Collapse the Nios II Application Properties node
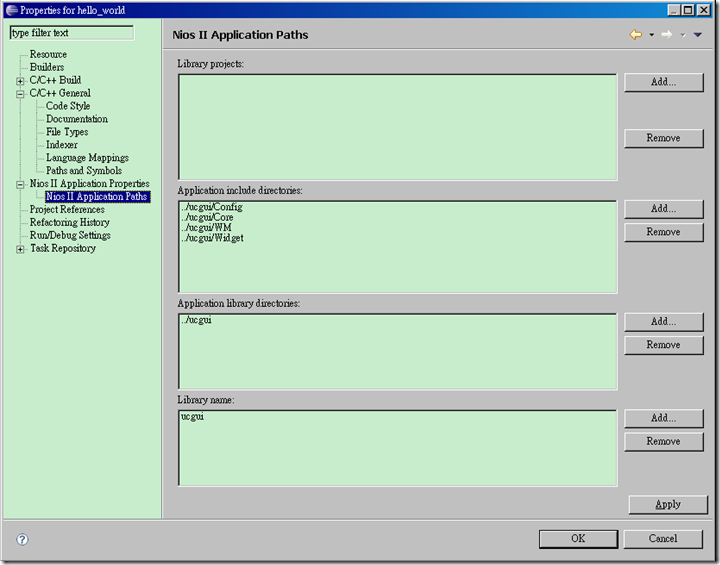The height and width of the screenshot is (565, 720). (x=20, y=185)
